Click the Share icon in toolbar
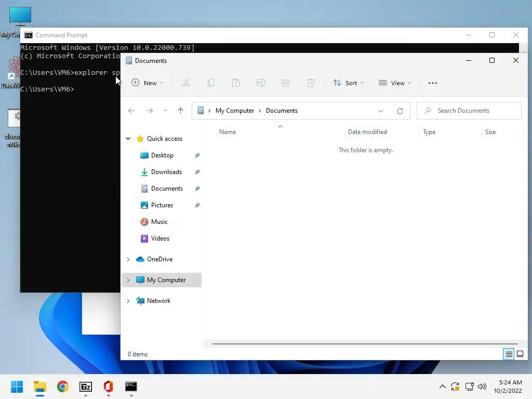The height and width of the screenshot is (399, 532). tap(286, 83)
